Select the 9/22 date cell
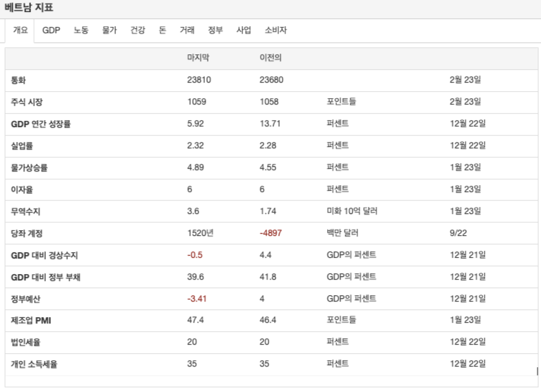Screen dimensions: 541x392 coord(458,233)
